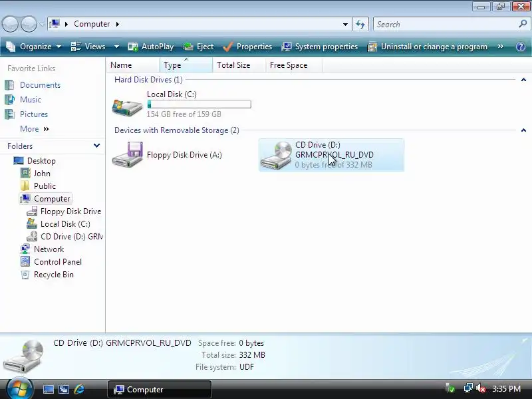Click Properties in the toolbar
532x399 pixels.
coord(247,47)
